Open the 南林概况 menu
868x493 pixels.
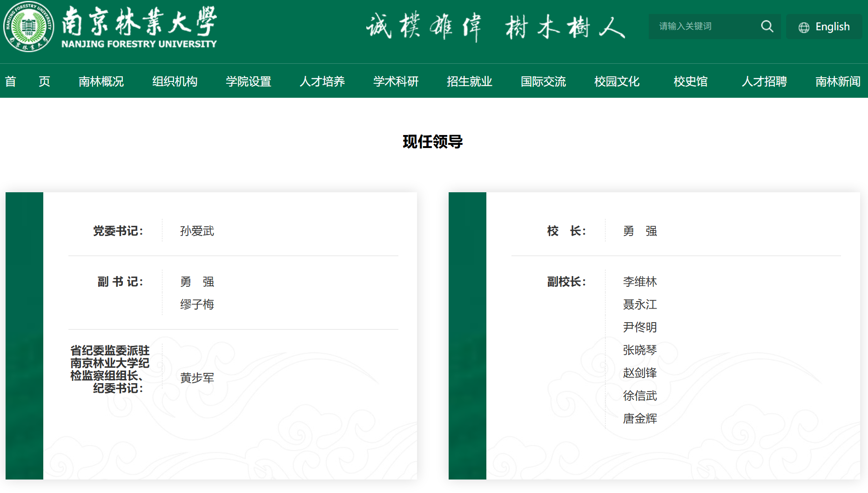101,81
